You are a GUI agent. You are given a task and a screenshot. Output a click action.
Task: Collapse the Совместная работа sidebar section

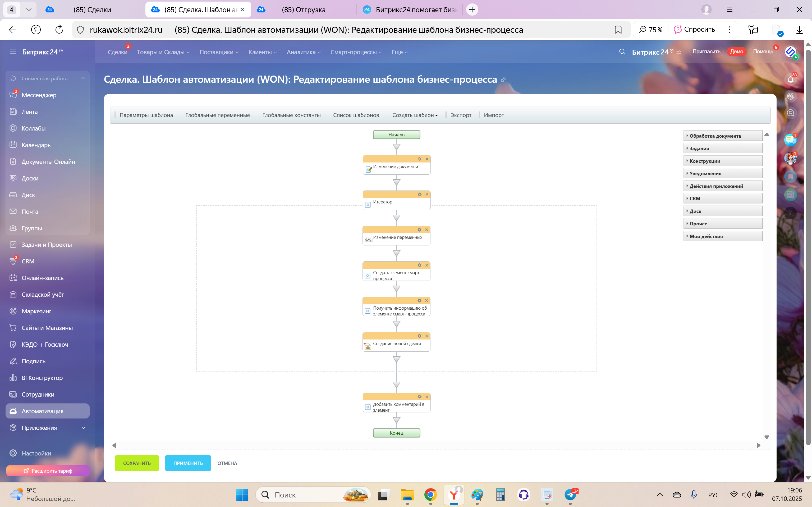(x=83, y=78)
